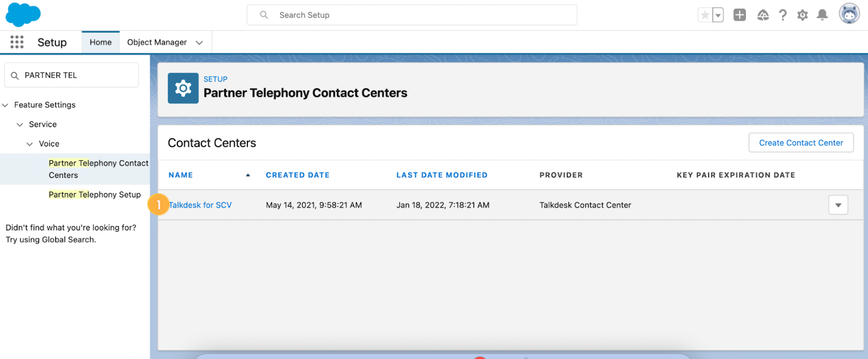Open the Favorites star icon
The height and width of the screenshot is (359, 868).
click(x=704, y=15)
